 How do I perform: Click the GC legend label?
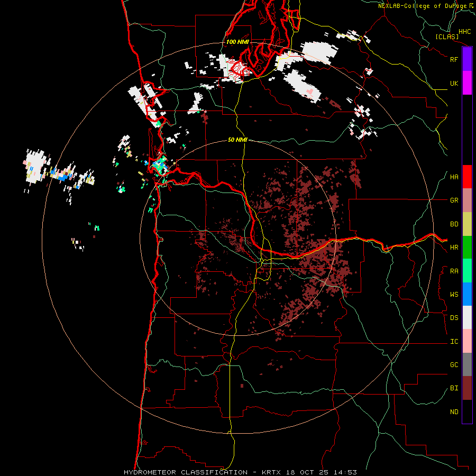454,365
